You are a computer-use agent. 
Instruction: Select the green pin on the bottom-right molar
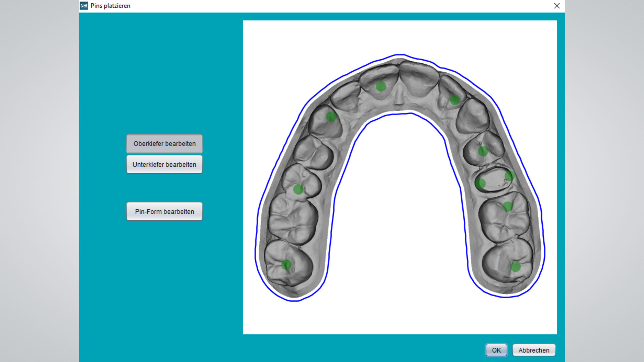coord(515,266)
